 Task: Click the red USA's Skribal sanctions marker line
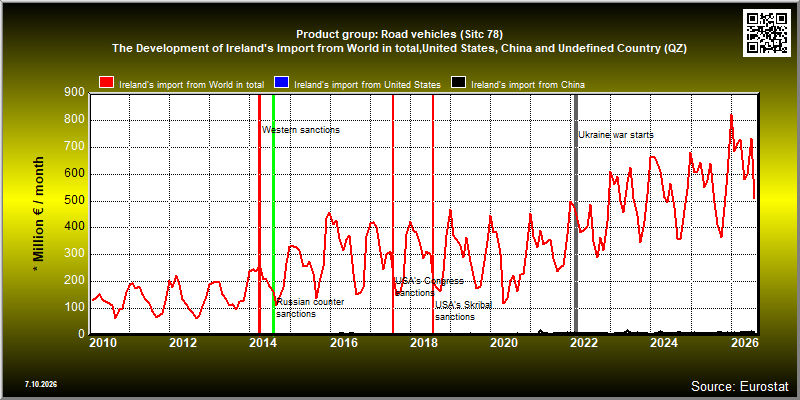pos(433,214)
